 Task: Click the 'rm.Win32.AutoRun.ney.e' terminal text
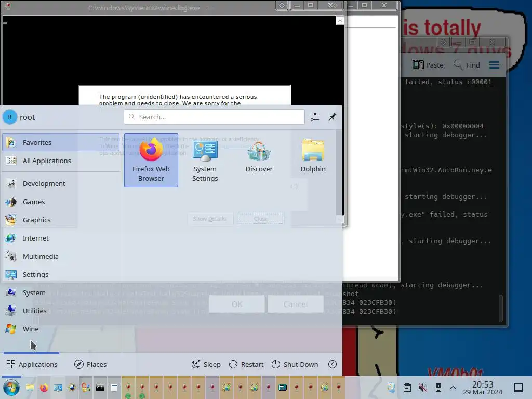coord(446,170)
